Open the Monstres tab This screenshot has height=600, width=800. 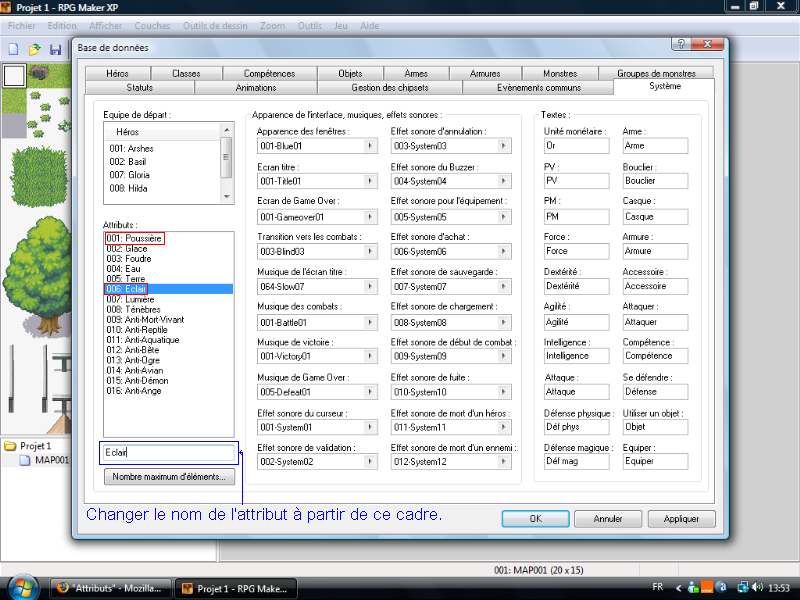[560, 73]
